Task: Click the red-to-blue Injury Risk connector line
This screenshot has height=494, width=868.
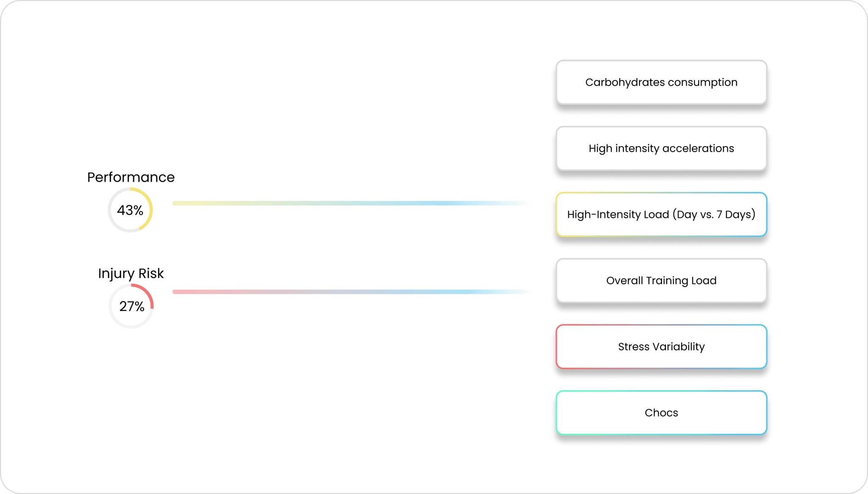Action: click(352, 292)
